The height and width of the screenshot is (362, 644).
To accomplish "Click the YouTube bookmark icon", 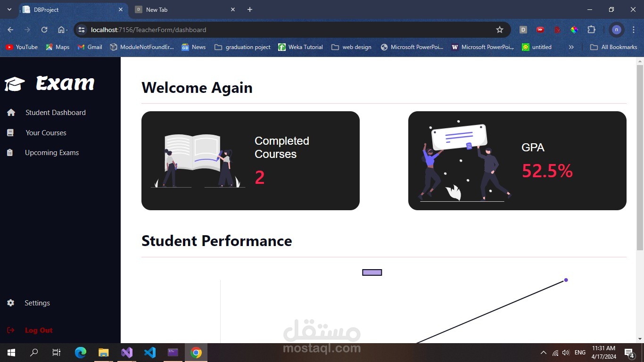I will pos(9,47).
